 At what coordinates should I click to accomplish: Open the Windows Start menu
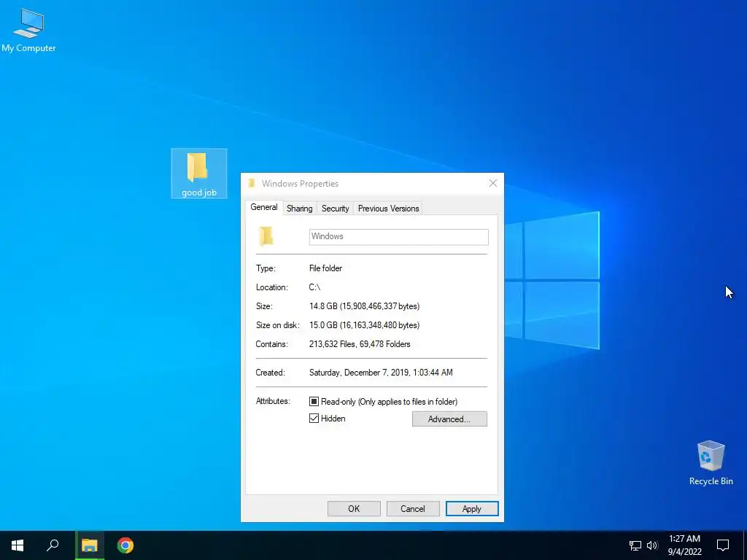[x=18, y=545]
